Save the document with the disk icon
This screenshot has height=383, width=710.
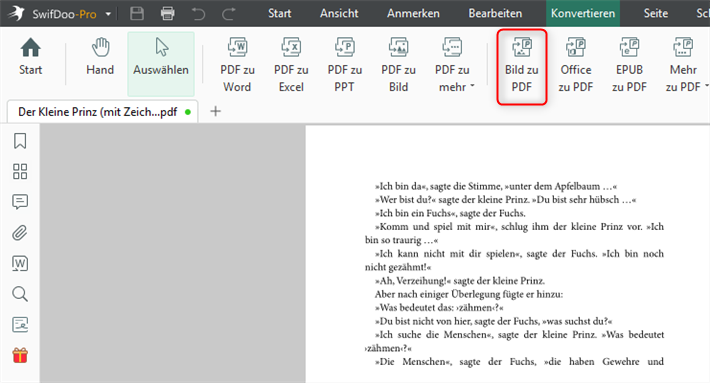pyautogui.click(x=137, y=14)
